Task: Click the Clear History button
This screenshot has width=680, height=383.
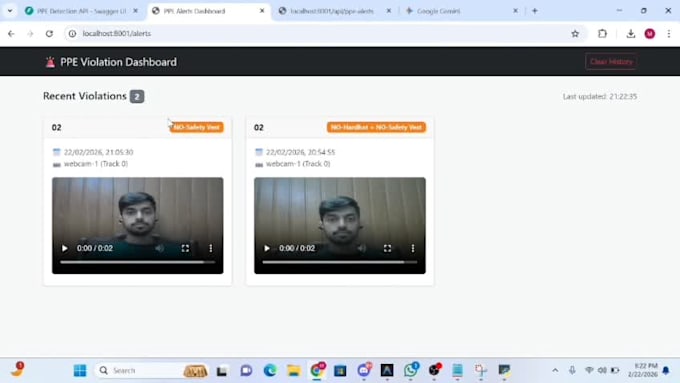Action: (611, 62)
